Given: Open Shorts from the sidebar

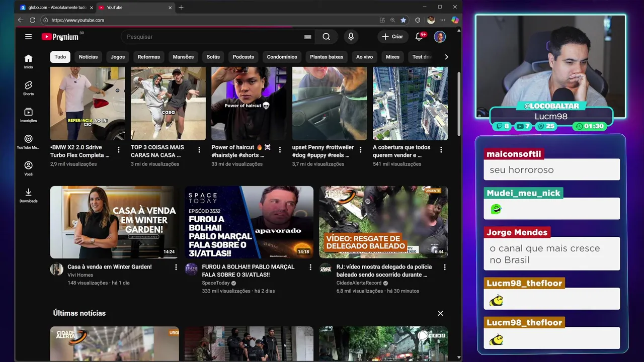Looking at the screenshot, I should (28, 88).
